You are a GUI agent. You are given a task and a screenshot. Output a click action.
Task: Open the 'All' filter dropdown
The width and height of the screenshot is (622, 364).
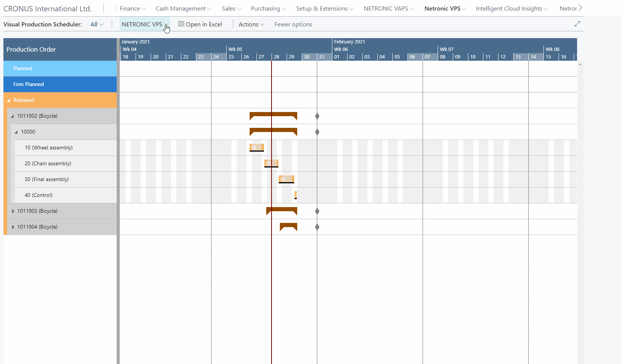[x=97, y=24]
